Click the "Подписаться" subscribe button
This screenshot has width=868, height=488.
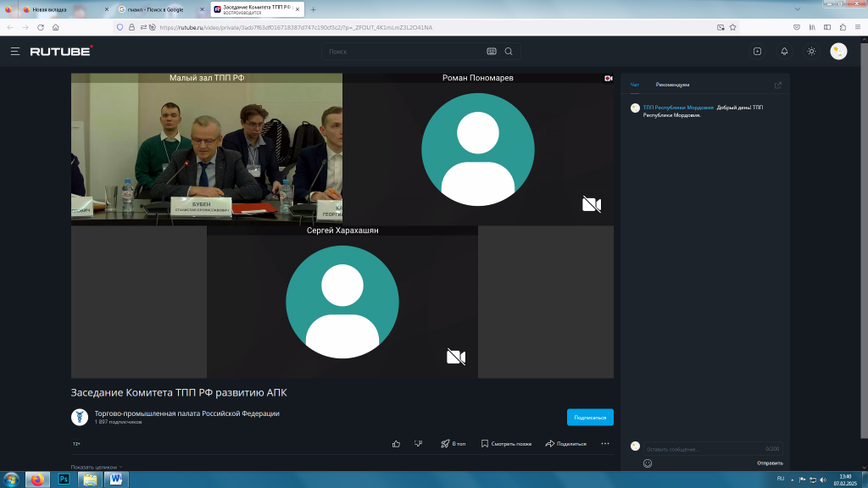coord(590,417)
